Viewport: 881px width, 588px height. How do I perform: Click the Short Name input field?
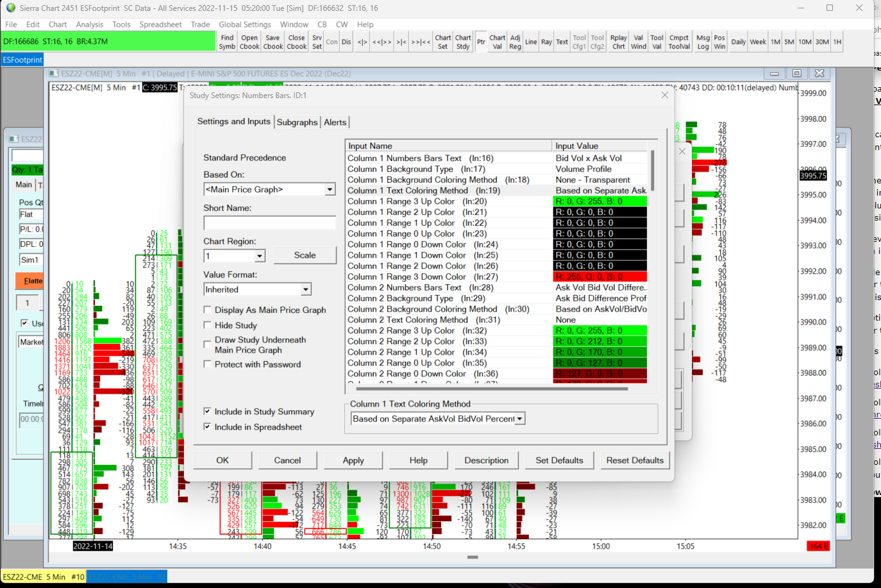pos(269,223)
